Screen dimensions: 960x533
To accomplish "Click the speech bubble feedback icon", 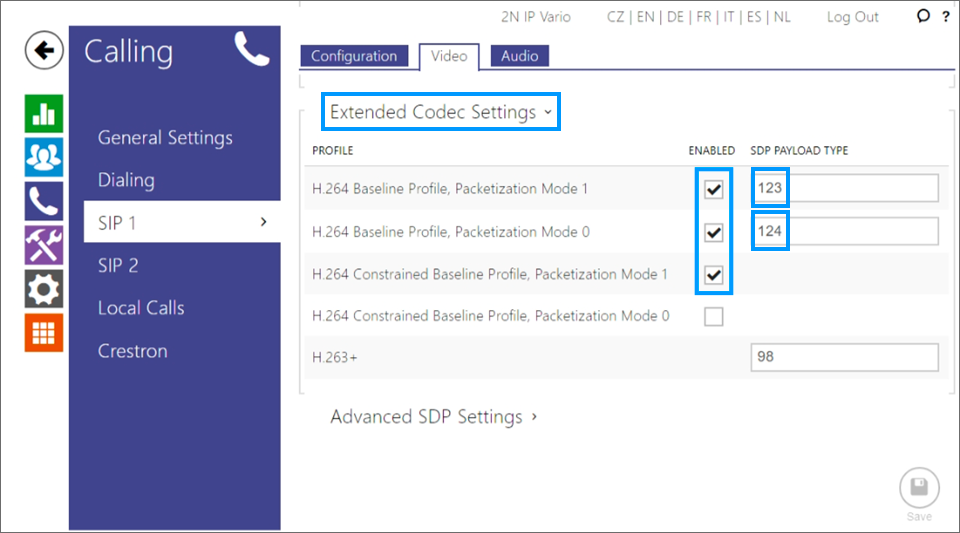I will tap(923, 16).
